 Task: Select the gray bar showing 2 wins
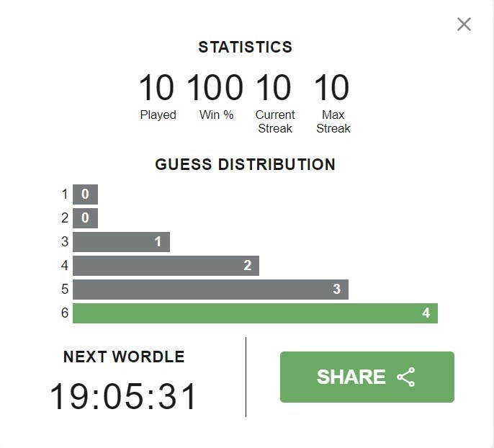tap(166, 266)
